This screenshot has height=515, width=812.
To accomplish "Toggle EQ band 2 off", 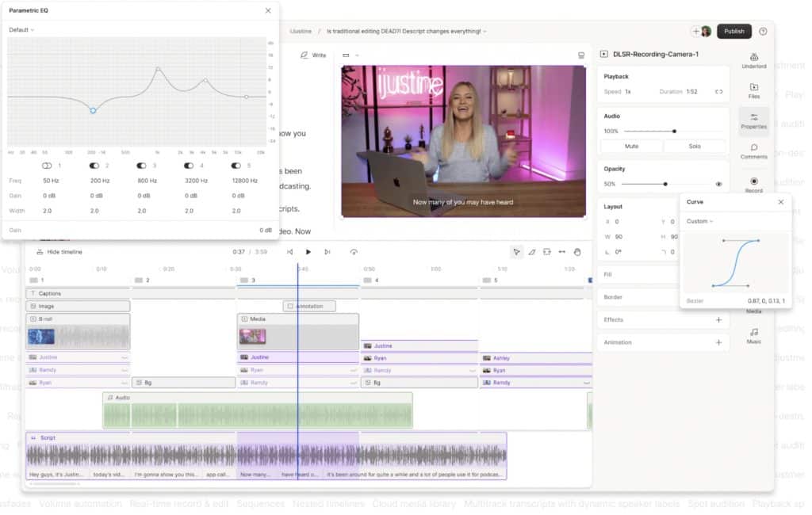I will click(95, 166).
